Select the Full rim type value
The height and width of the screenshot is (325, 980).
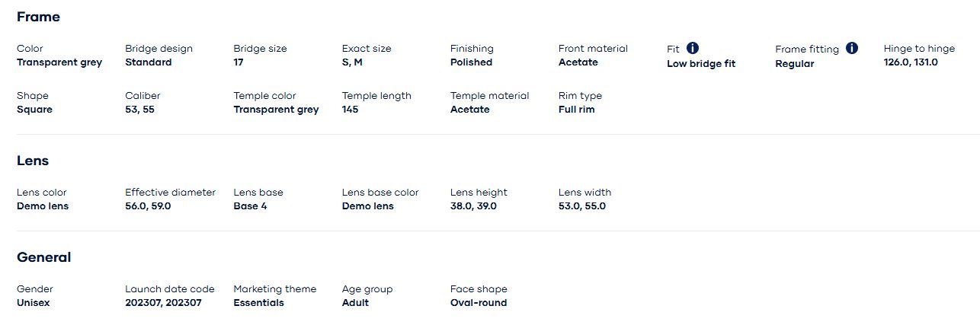tap(576, 110)
